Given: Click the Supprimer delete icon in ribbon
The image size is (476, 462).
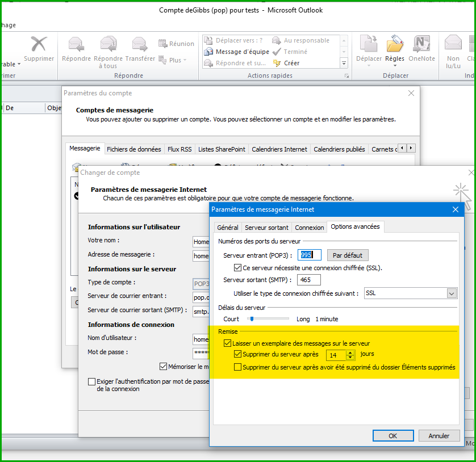Looking at the screenshot, I should coord(39,45).
